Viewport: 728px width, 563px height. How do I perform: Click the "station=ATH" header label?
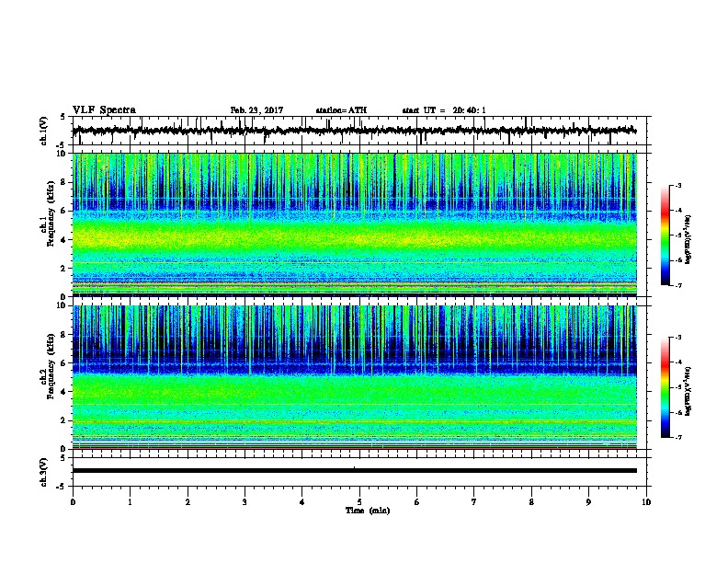[x=341, y=110]
